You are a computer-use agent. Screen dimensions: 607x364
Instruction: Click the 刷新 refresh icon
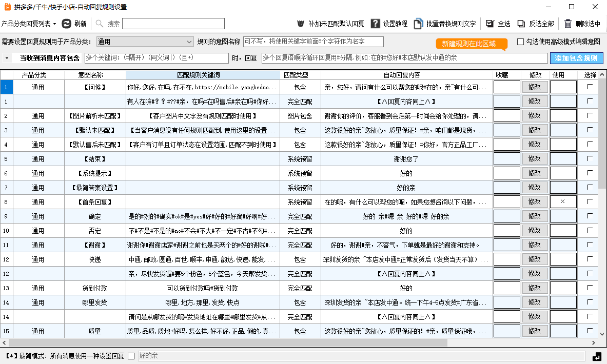coord(67,24)
